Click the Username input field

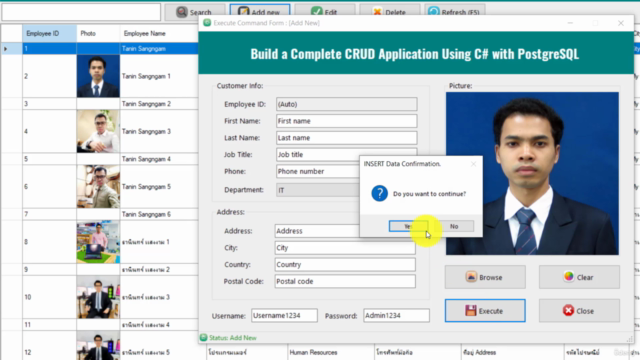click(x=284, y=316)
